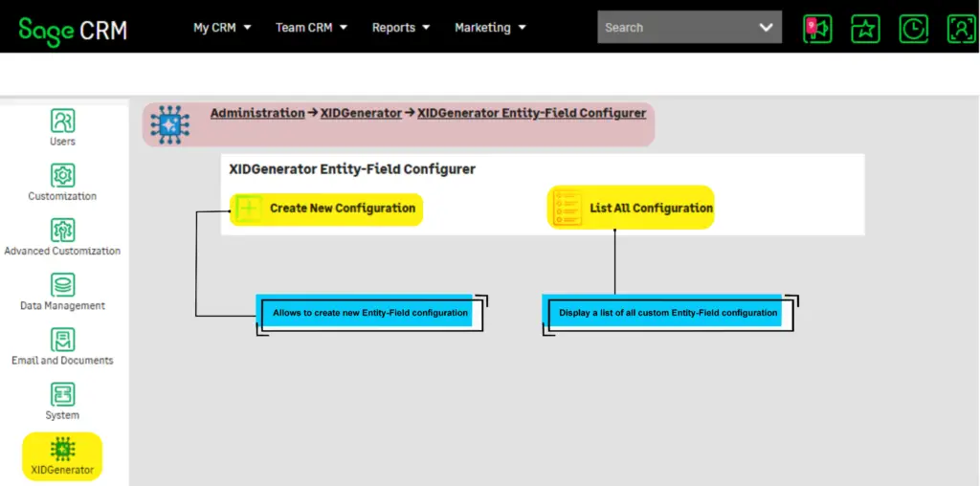Click the Create New Configuration button
The height and width of the screenshot is (486, 980).
click(326, 208)
